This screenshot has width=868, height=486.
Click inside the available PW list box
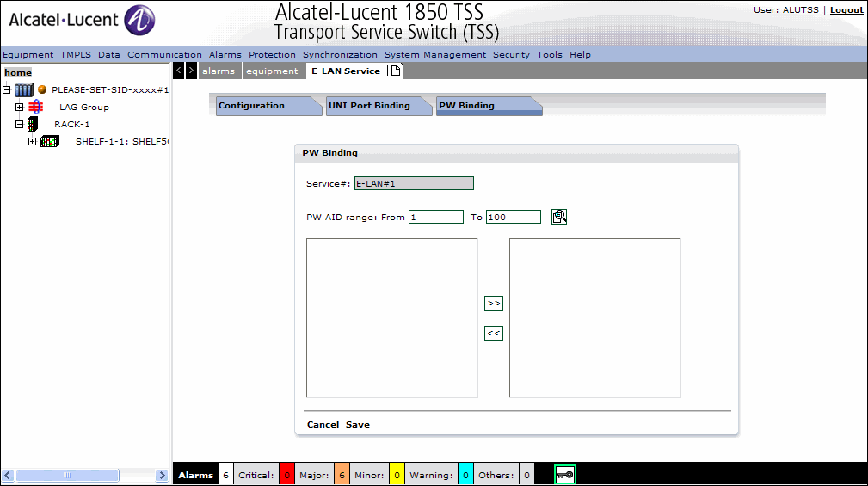point(392,318)
